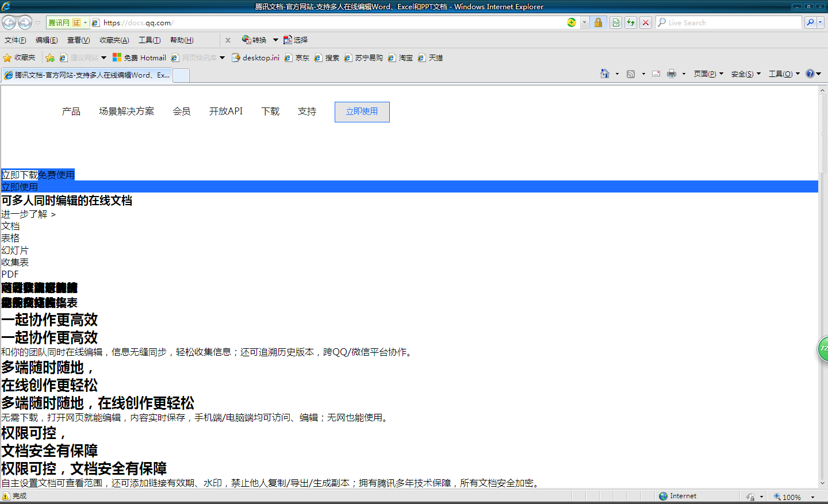Open the feeds dropdown arrow
This screenshot has height=504, width=828.
(643, 74)
